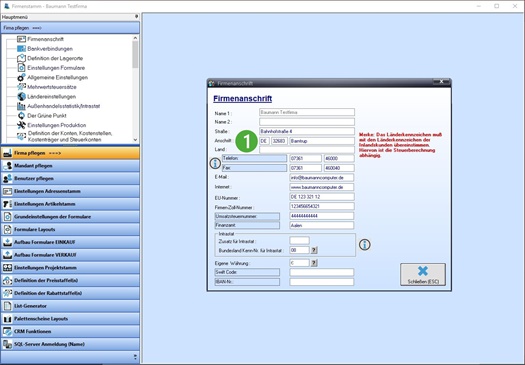The height and width of the screenshot is (365, 525).
Task: Click the info icon beside Telefon
Action: [215, 163]
